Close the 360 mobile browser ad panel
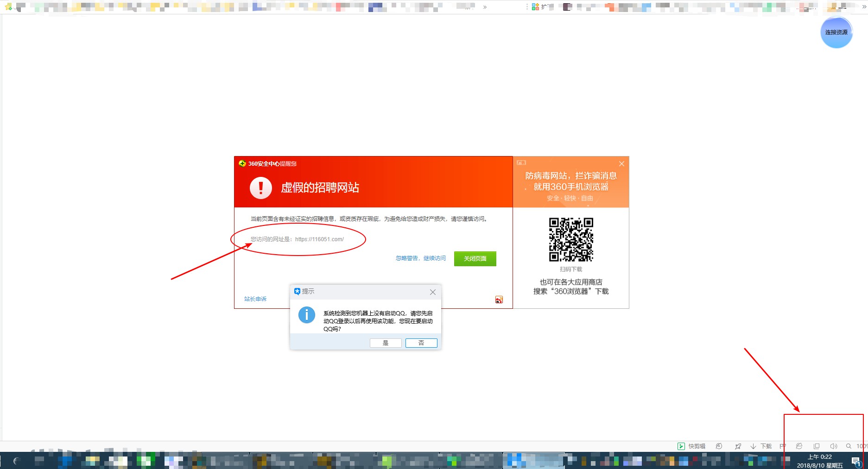 (621, 164)
